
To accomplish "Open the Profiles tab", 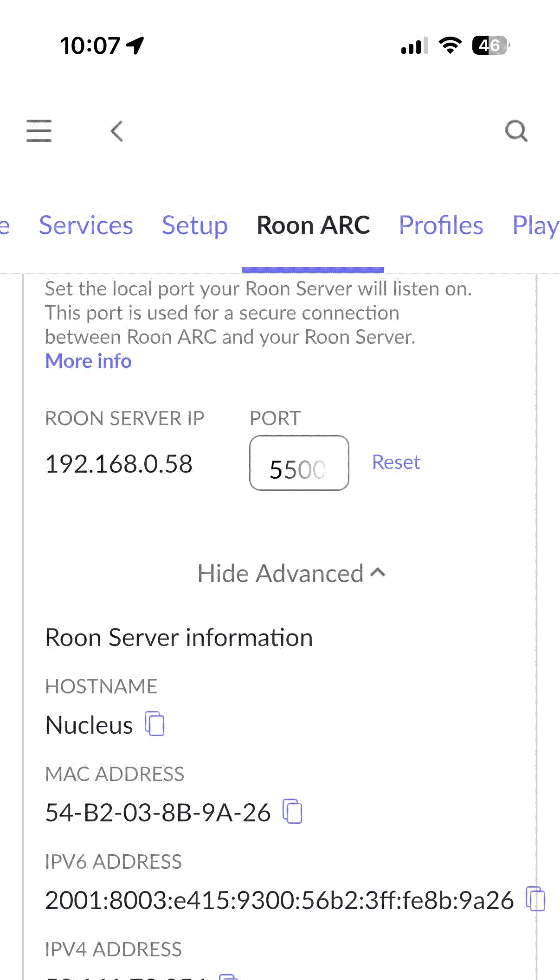I will (x=441, y=225).
